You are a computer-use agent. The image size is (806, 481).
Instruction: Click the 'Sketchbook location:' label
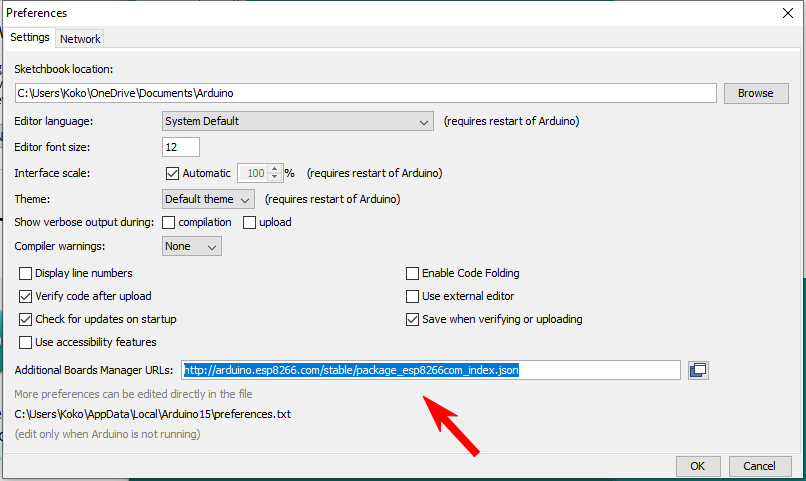pyautogui.click(x=64, y=69)
